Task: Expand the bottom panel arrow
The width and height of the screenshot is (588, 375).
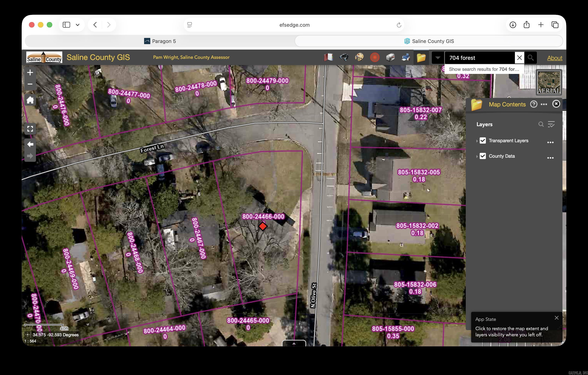Action: click(x=294, y=343)
